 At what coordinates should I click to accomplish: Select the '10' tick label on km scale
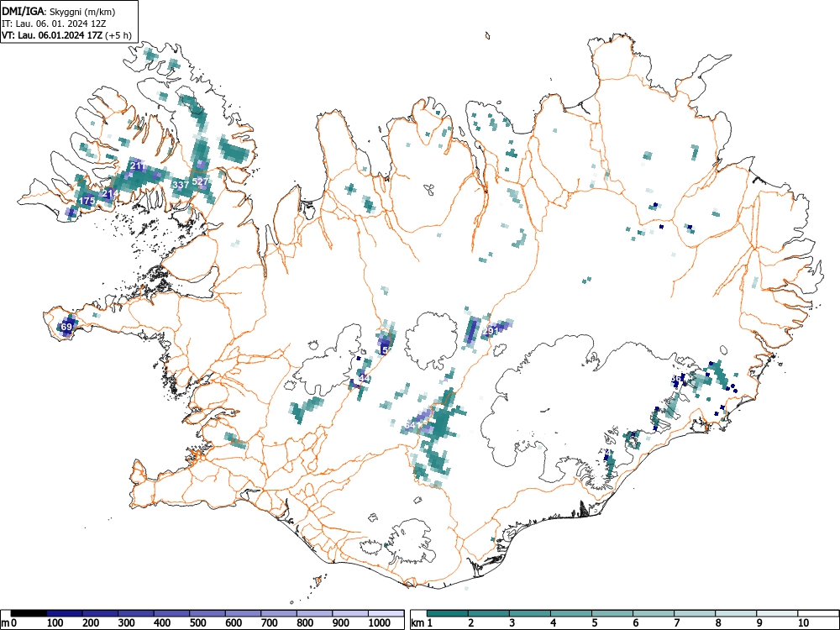[x=803, y=623]
